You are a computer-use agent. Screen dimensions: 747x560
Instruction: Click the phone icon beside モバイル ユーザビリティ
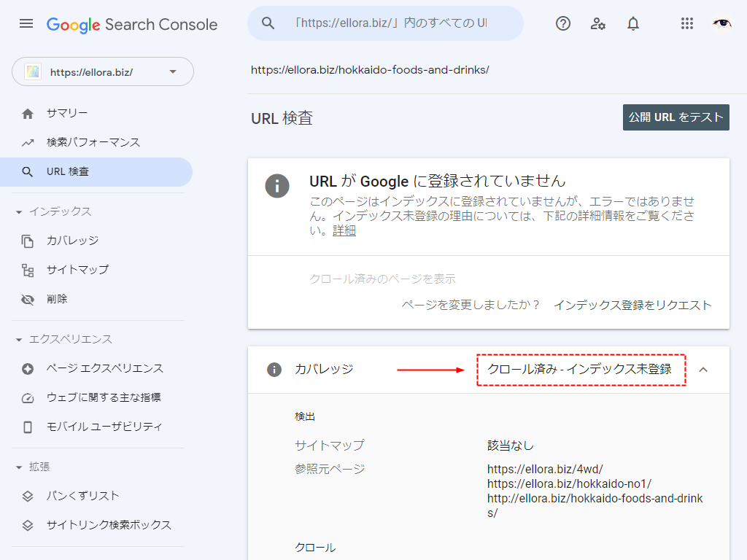pyautogui.click(x=28, y=427)
